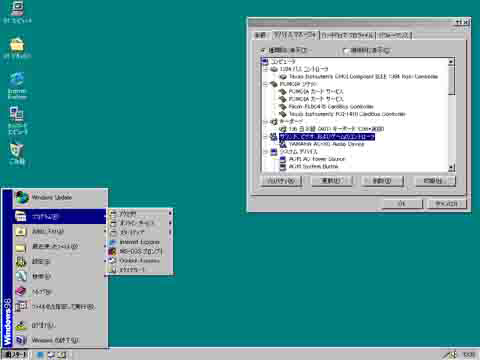
Task: Collapse the 1394 bus controller node
Action: [266, 69]
